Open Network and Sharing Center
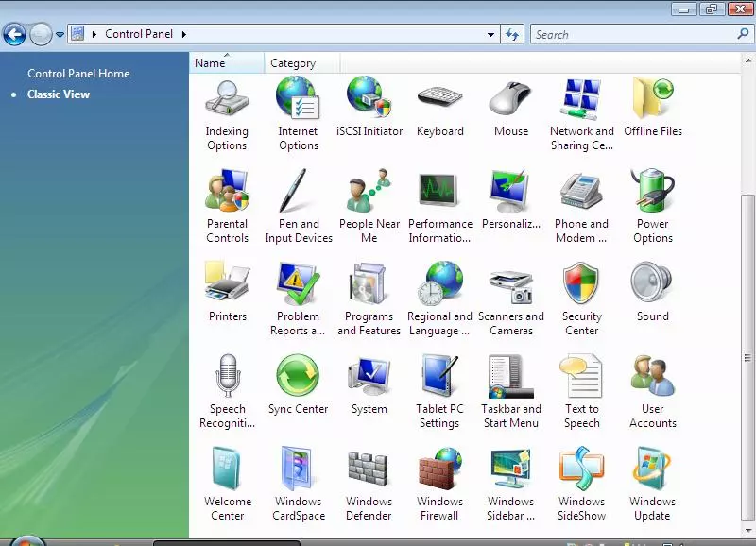Image resolution: width=756 pixels, height=546 pixels. tap(582, 115)
